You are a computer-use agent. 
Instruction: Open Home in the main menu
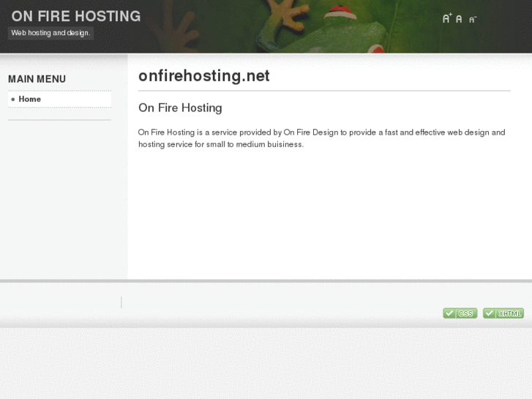[30, 100]
